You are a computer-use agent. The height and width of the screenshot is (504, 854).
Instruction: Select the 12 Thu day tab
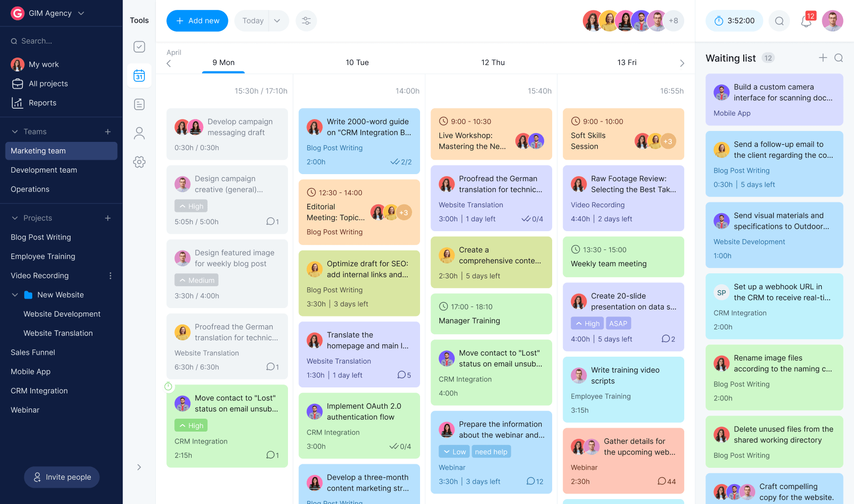click(x=493, y=63)
